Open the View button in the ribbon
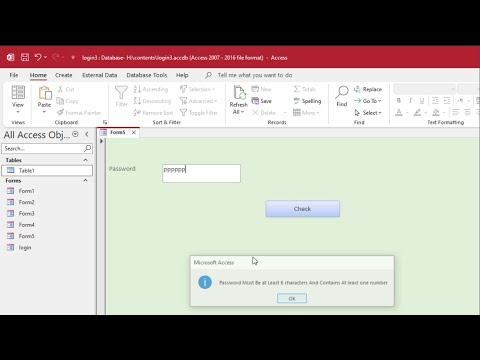This screenshot has height=360, width=480. pyautogui.click(x=18, y=99)
